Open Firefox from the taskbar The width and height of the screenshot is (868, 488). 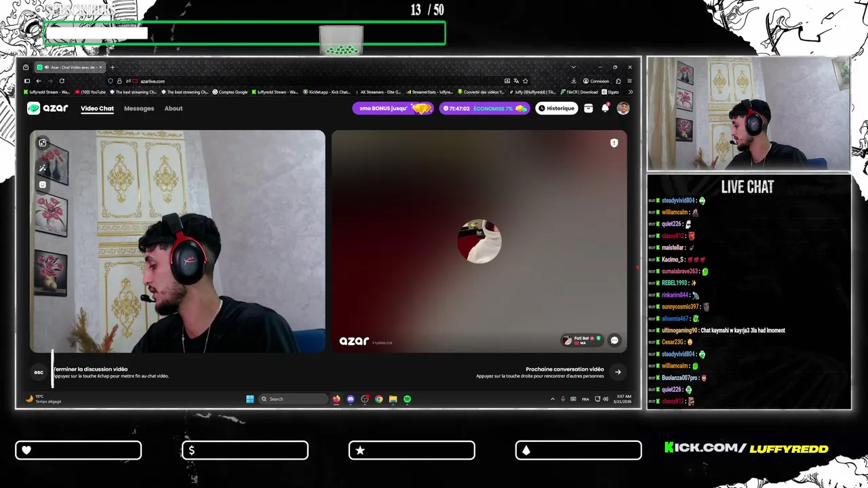[336, 399]
